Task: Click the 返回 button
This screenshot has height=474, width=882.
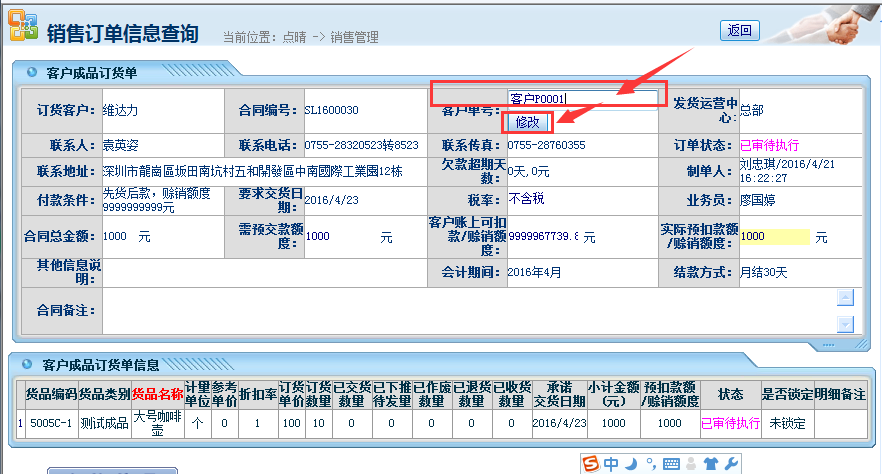Action: (740, 30)
